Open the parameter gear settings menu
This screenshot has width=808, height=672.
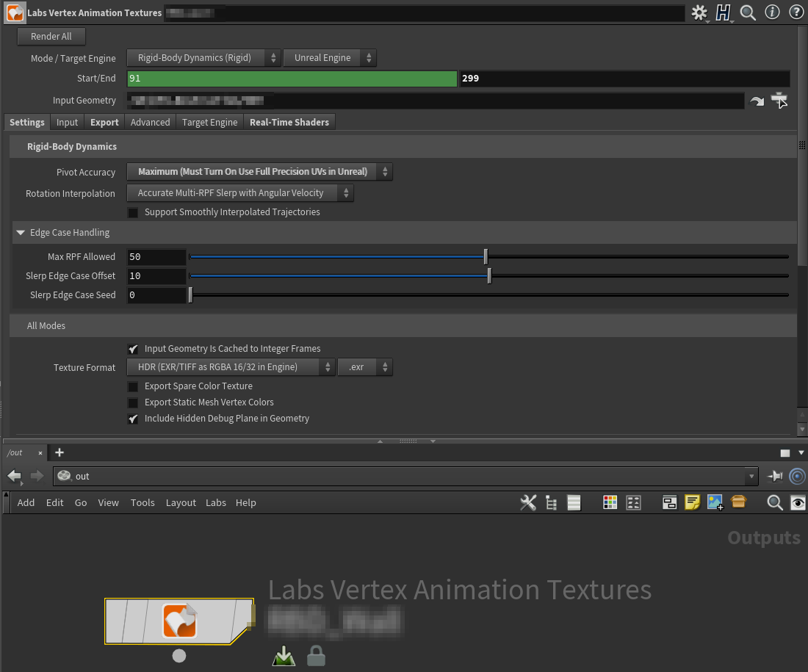coord(699,13)
